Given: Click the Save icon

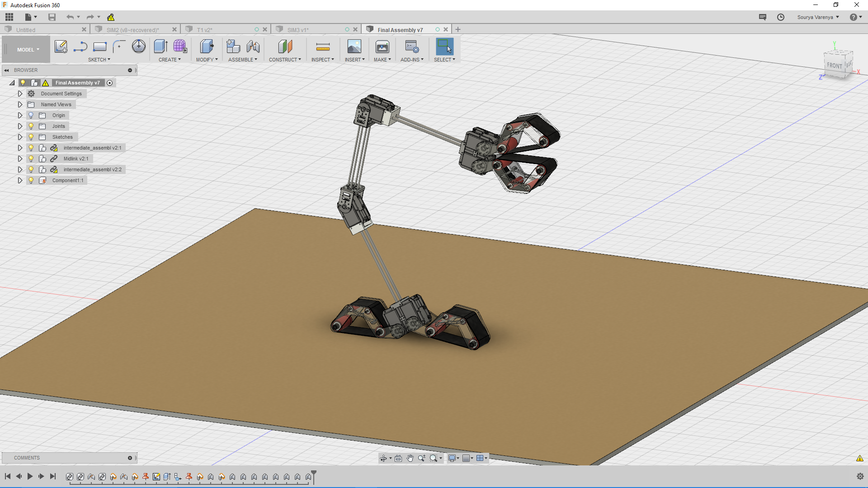Looking at the screenshot, I should pyautogui.click(x=52, y=17).
